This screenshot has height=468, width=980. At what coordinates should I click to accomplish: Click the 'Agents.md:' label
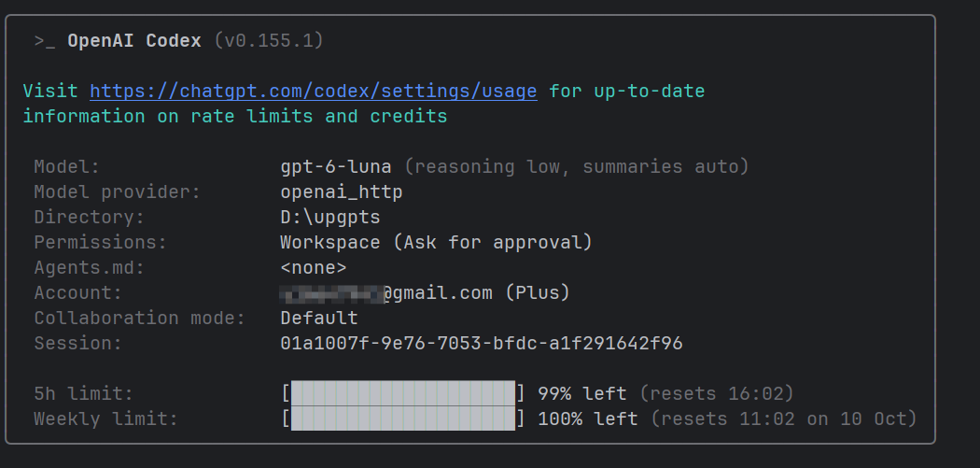click(89, 268)
